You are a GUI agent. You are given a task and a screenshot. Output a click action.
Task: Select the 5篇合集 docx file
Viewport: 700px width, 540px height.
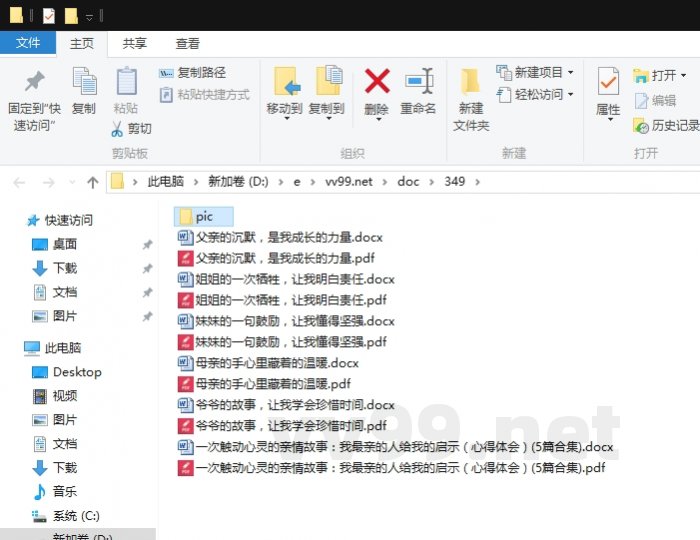(396, 447)
